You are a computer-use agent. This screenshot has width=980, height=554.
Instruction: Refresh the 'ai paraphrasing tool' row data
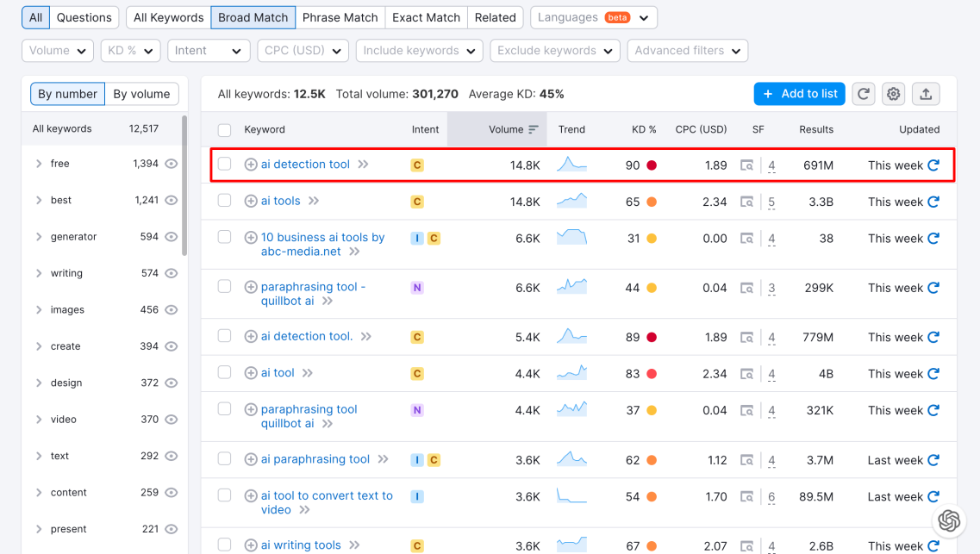[x=933, y=460]
